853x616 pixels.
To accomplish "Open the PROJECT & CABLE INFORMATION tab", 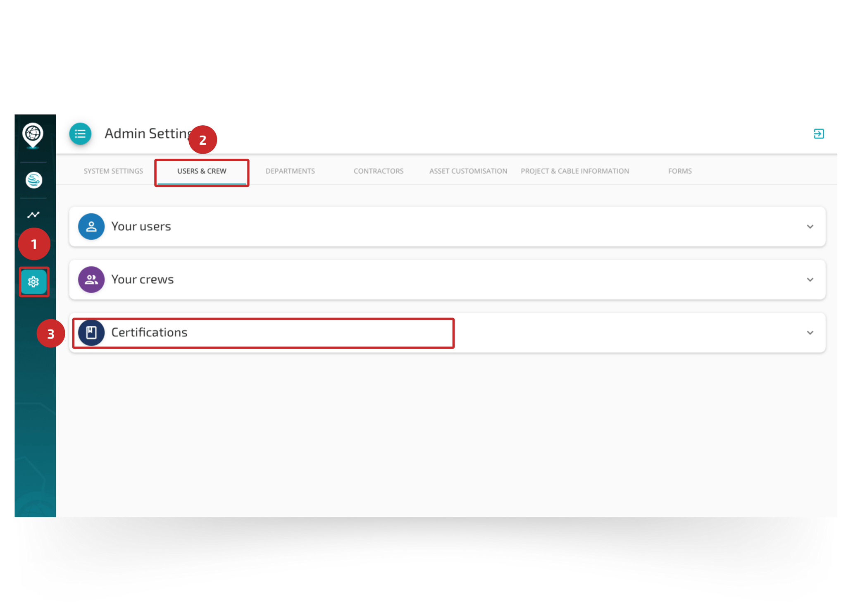I will click(x=574, y=171).
